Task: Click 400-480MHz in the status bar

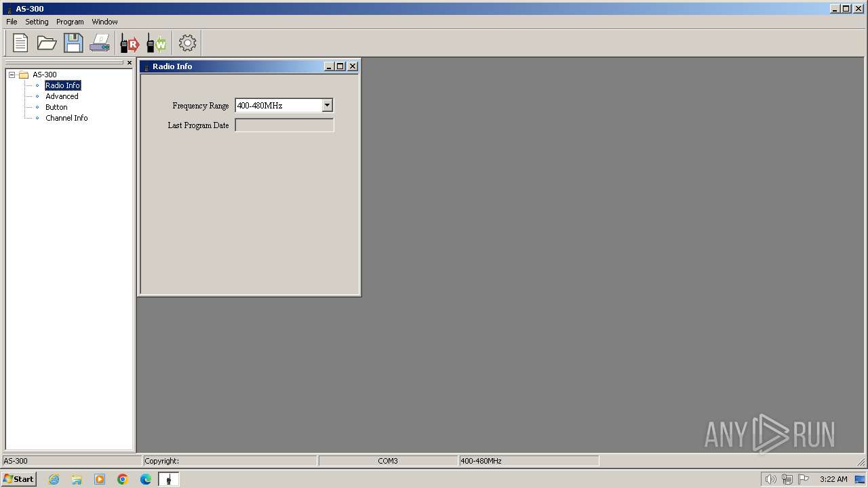Action: pyautogui.click(x=481, y=461)
